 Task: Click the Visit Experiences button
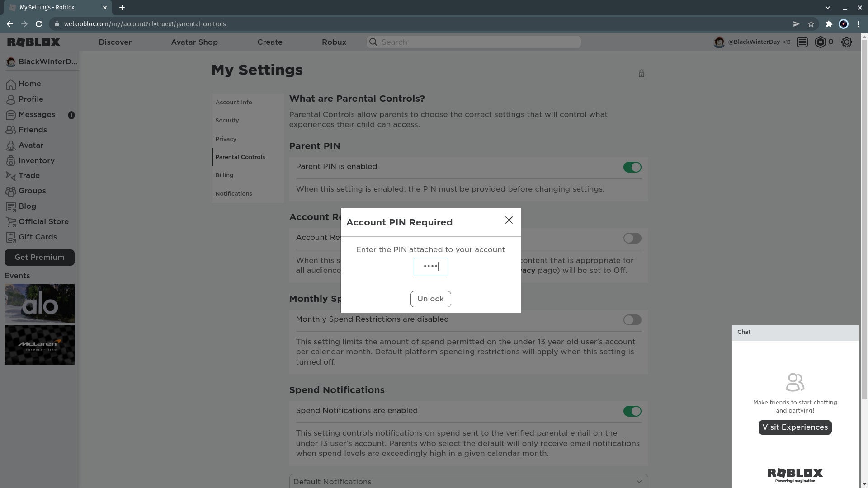(795, 427)
